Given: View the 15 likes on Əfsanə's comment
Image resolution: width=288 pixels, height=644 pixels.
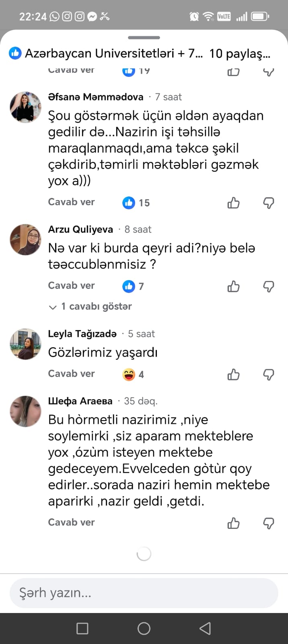Looking at the screenshot, I should tap(136, 203).
